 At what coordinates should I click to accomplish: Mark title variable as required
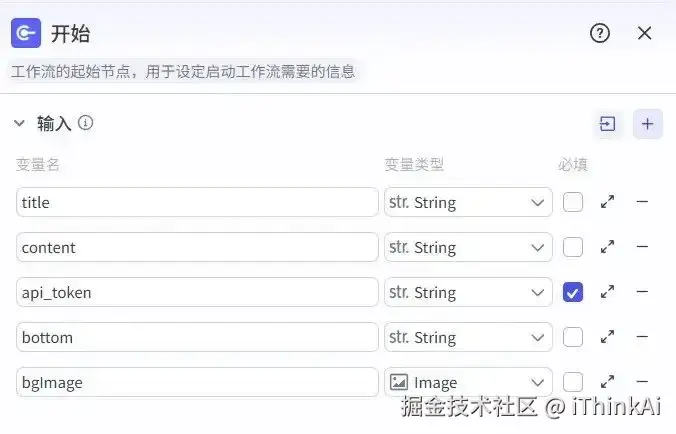573,202
